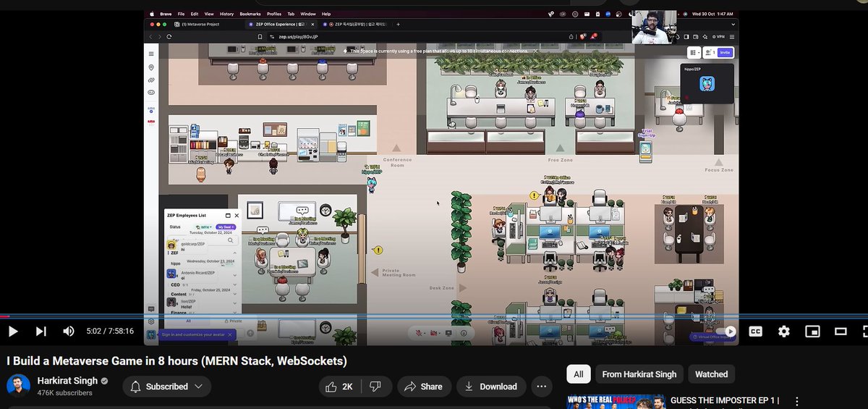Show ZEP participants count
The image size is (868, 409).
(x=709, y=52)
